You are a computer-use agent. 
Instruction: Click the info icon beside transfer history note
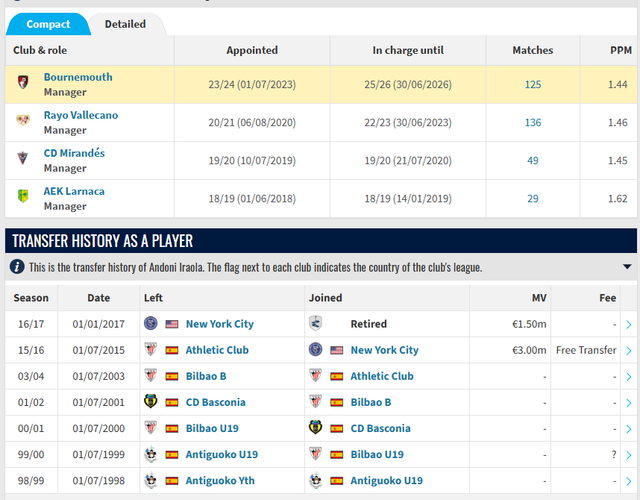coord(17,267)
